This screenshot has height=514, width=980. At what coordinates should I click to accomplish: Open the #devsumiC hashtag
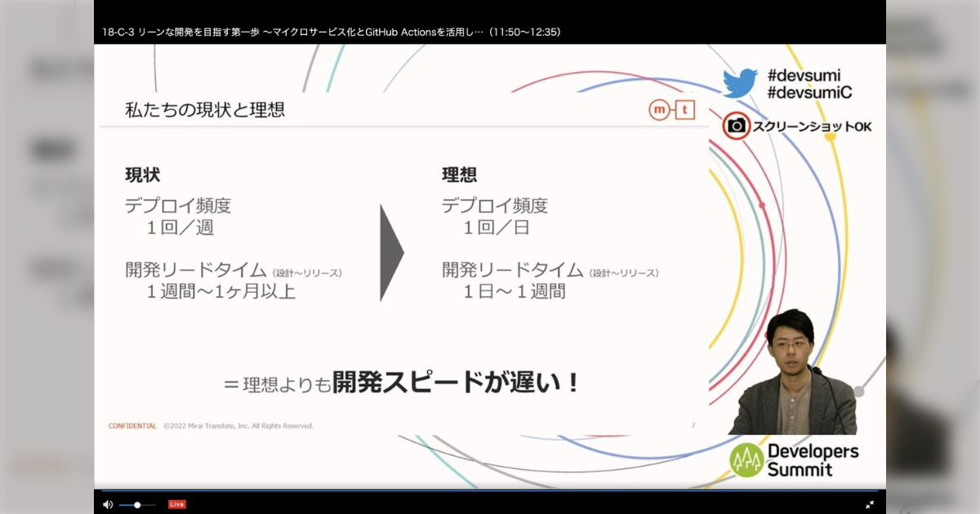click(x=809, y=91)
